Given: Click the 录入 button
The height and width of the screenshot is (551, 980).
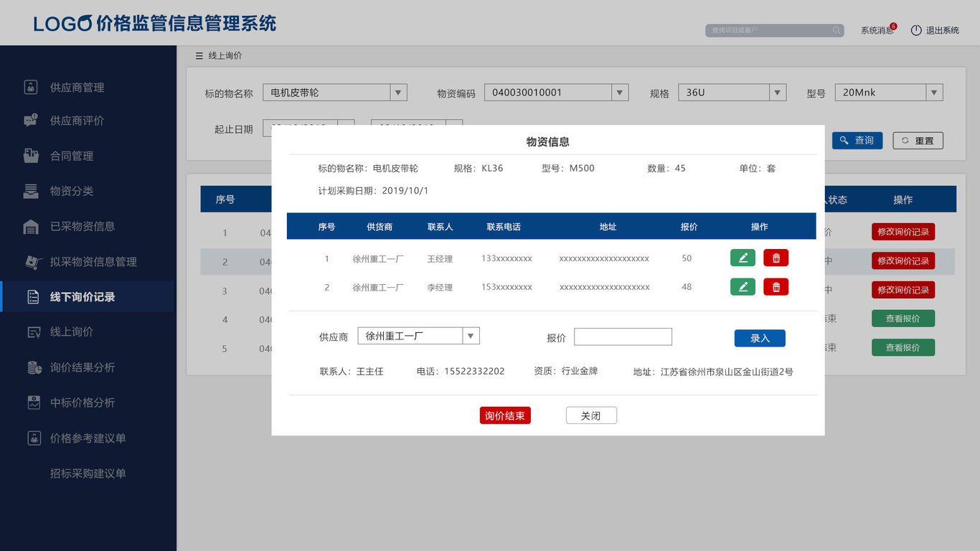Looking at the screenshot, I should tap(760, 338).
